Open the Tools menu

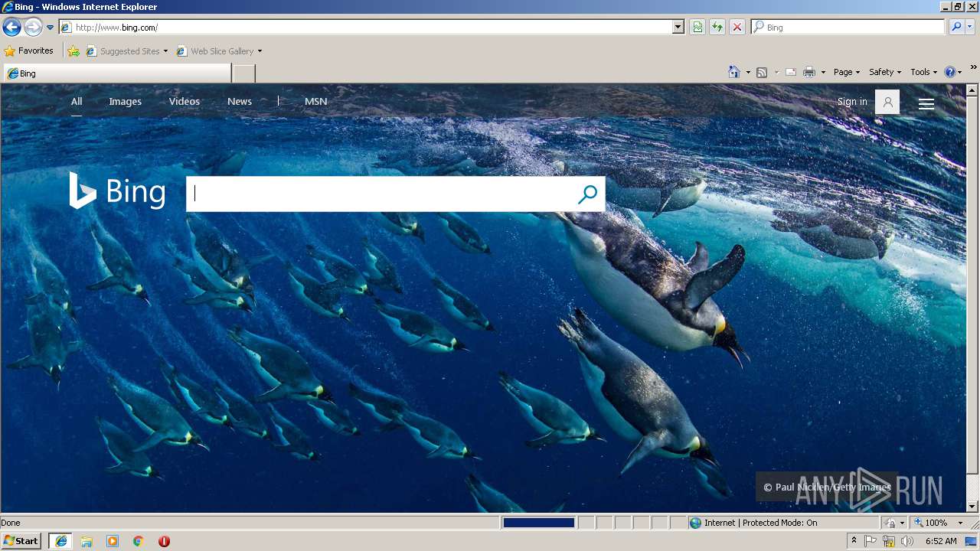click(x=924, y=72)
